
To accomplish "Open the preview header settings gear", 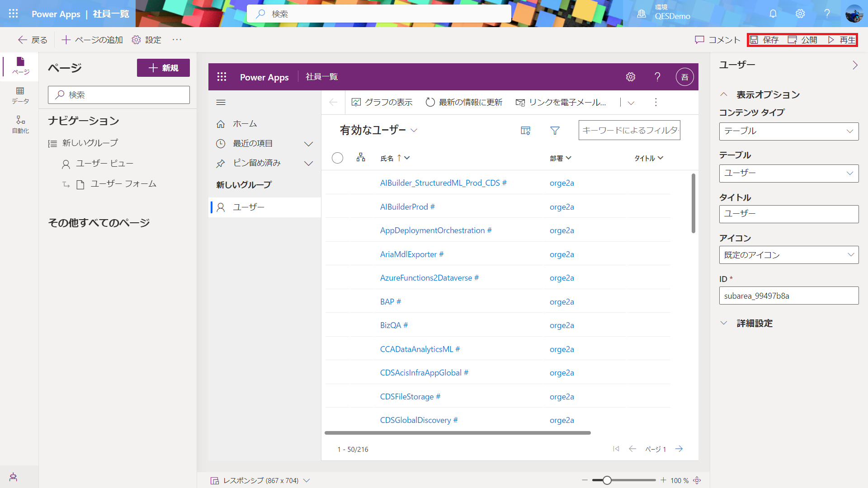I will pos(631,77).
